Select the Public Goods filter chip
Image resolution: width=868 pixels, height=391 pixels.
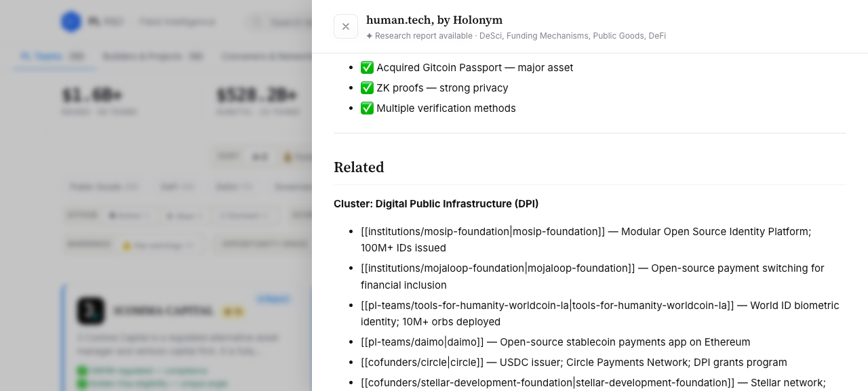(104, 186)
